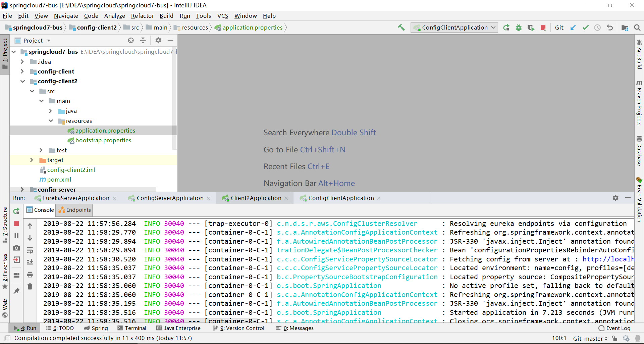Toggle tool window buttons icon in status bar
This screenshot has width=644, height=344.
pyautogui.click(x=7, y=338)
